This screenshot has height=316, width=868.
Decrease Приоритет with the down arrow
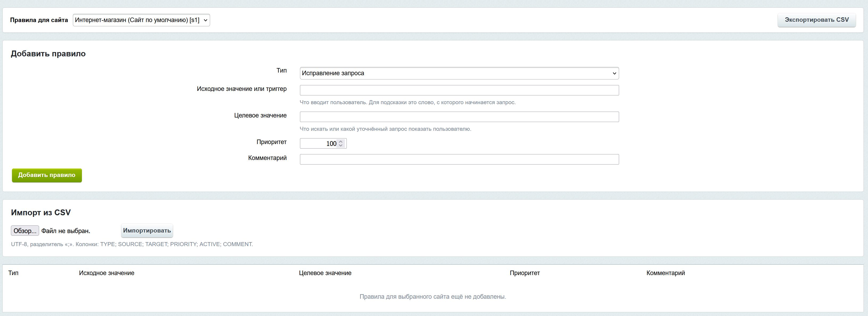point(341,146)
